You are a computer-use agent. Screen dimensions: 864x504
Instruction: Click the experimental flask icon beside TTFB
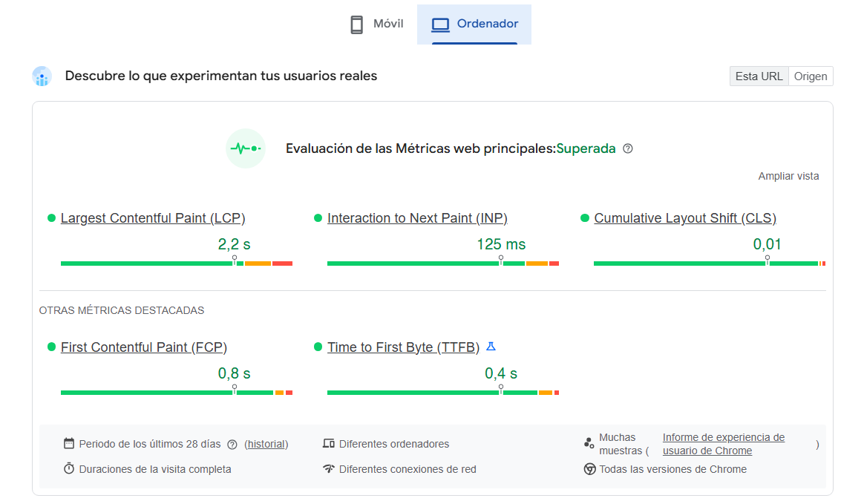pyautogui.click(x=491, y=347)
